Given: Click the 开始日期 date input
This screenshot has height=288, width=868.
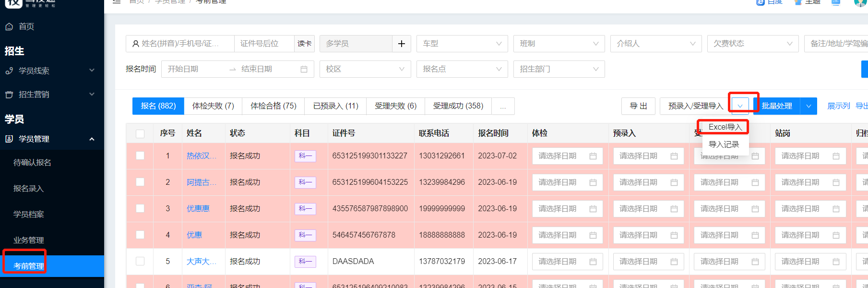Looking at the screenshot, I should [194, 69].
